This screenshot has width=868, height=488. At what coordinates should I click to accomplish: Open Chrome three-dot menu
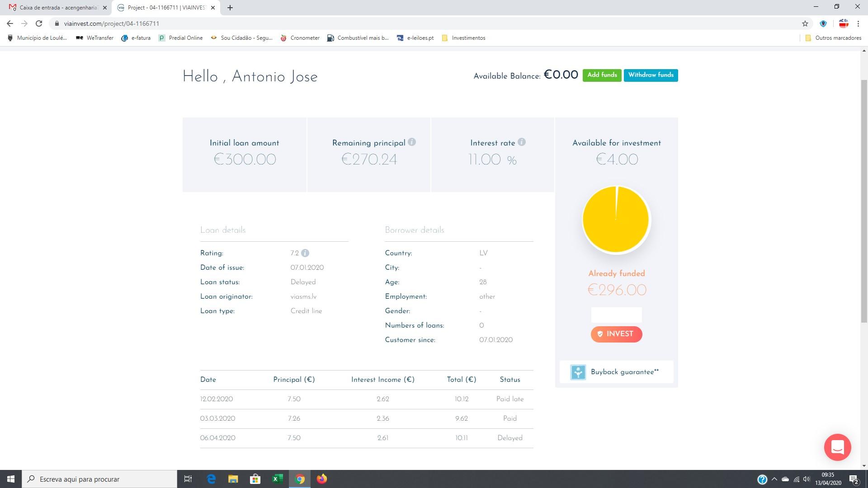[858, 23]
